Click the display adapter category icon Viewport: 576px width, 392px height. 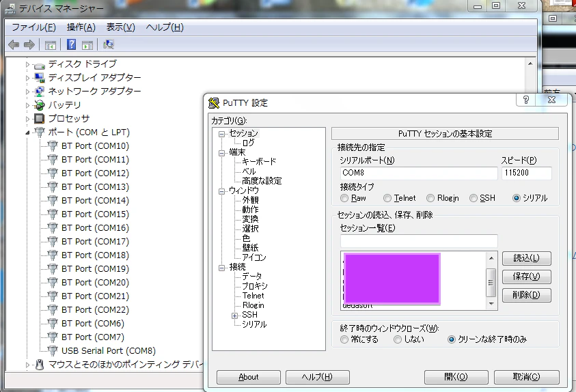39,78
